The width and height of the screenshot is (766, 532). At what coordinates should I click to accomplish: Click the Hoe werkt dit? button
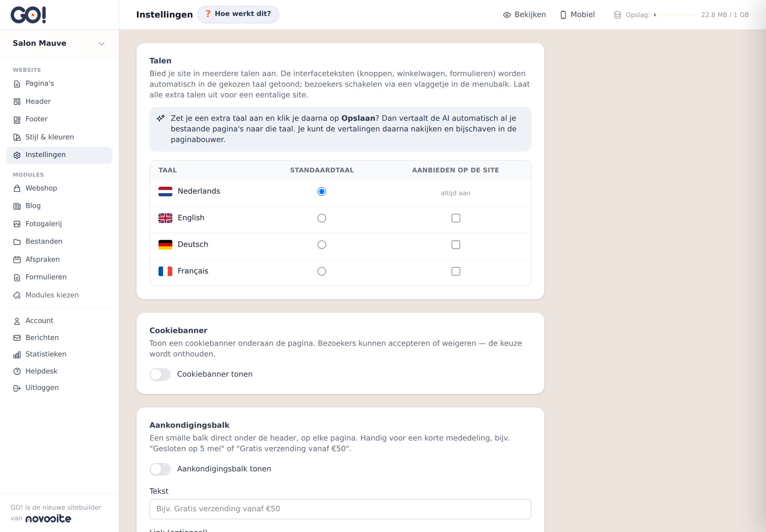click(x=238, y=14)
